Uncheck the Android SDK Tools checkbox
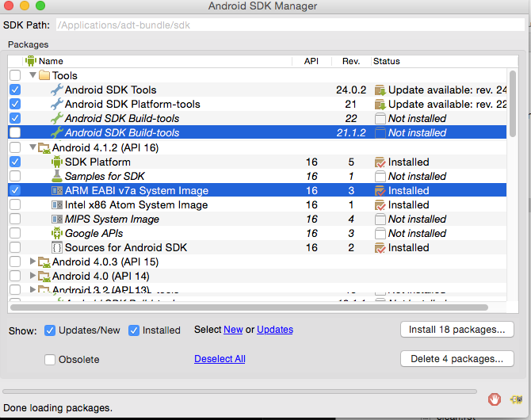The width and height of the screenshot is (531, 420). pos(15,90)
